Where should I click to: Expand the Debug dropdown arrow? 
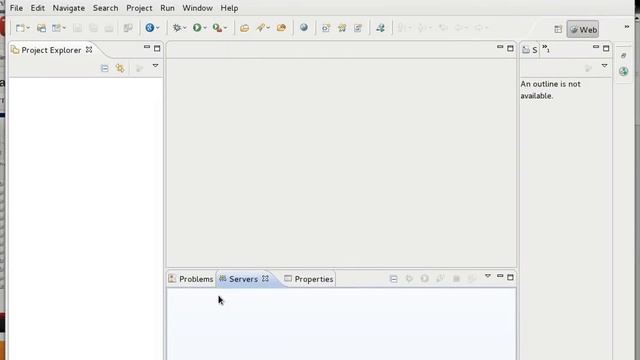point(184,28)
